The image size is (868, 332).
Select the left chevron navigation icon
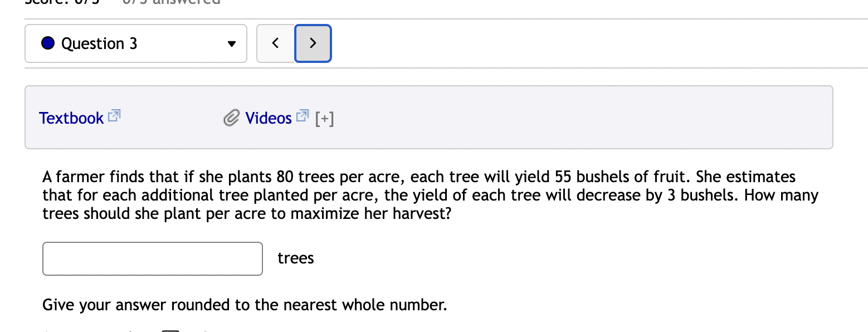275,43
